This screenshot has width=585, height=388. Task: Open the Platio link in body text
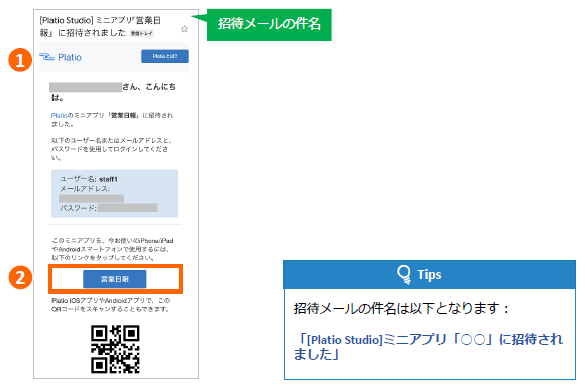click(x=59, y=116)
